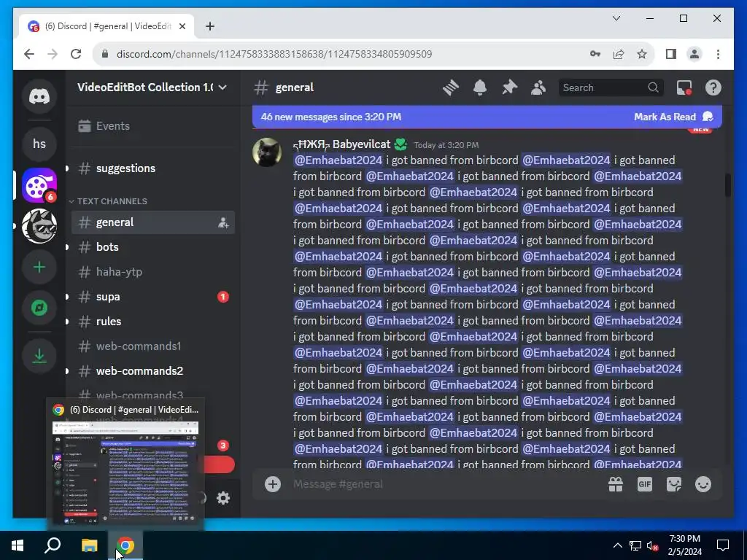Click the Events calendar item
This screenshot has width=747, height=560.
click(152, 125)
